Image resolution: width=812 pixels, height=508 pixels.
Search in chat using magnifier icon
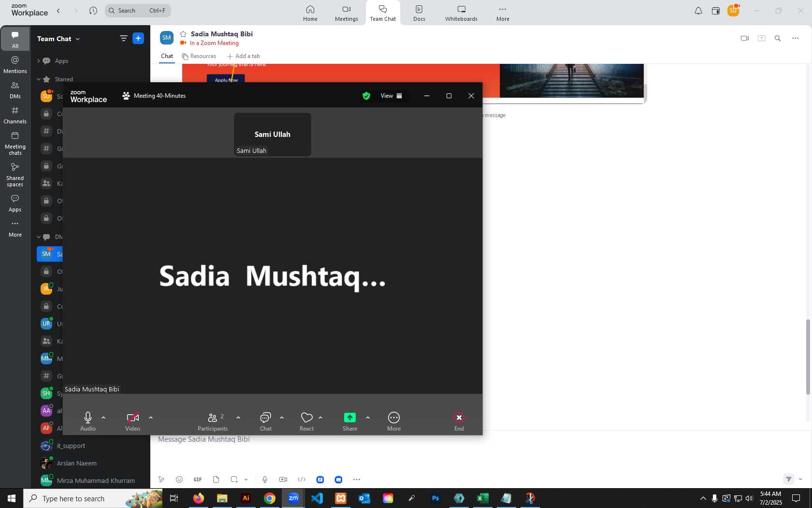coord(778,38)
